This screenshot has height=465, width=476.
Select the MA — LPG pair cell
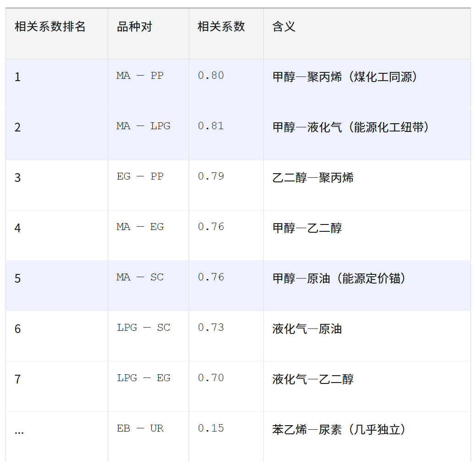coord(143,126)
